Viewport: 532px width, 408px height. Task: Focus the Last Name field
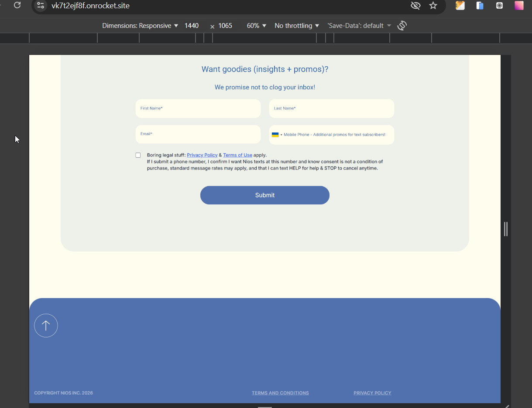332,109
